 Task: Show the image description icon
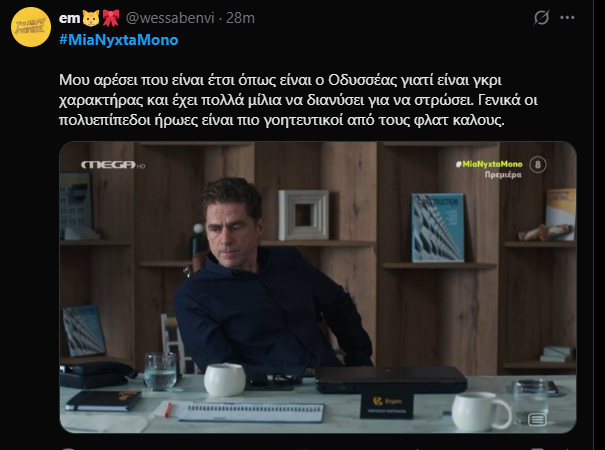[537, 419]
